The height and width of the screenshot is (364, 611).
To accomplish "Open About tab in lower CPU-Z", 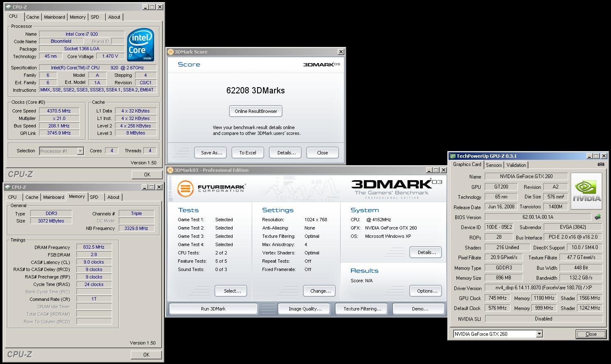I will tap(113, 197).
